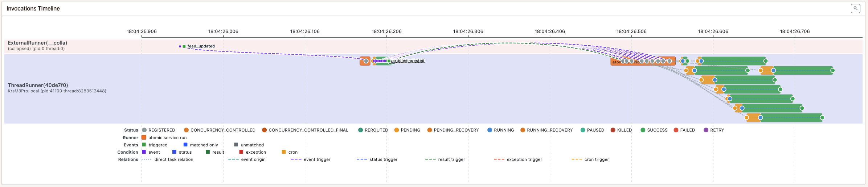Click the REROUTED status legend circle
The width and height of the screenshot is (868, 187).
pyautogui.click(x=360, y=130)
